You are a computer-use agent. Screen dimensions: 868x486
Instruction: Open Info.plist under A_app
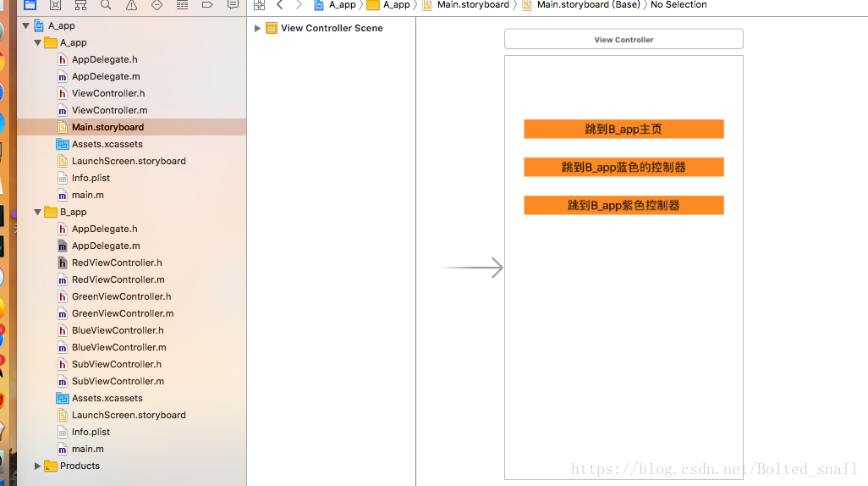coord(91,178)
